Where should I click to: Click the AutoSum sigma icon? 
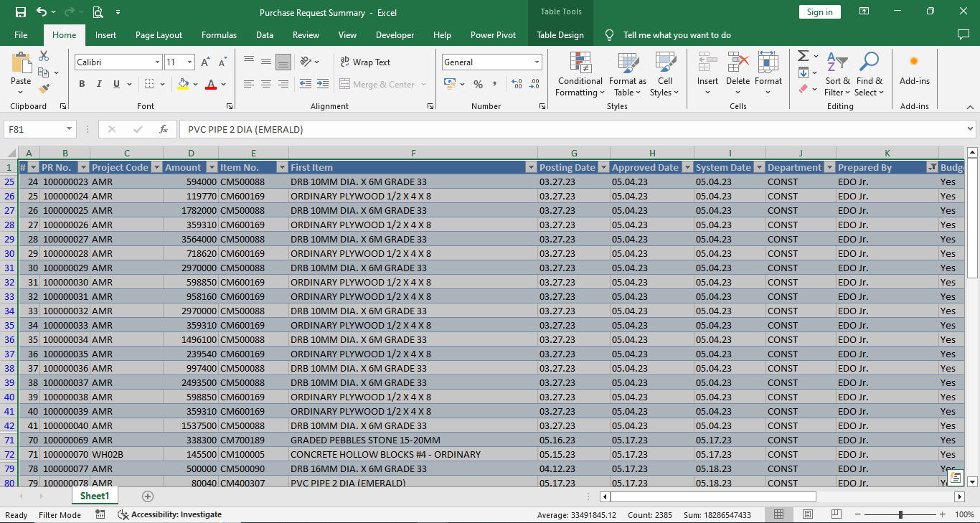803,56
